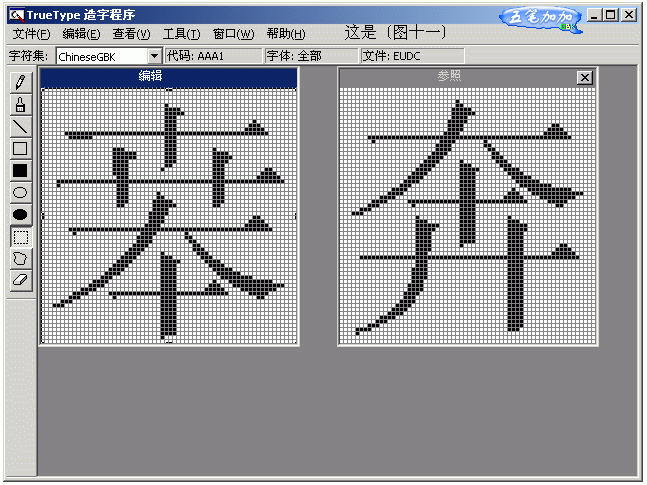Select the Brush tool
The height and width of the screenshot is (485, 647).
point(20,104)
